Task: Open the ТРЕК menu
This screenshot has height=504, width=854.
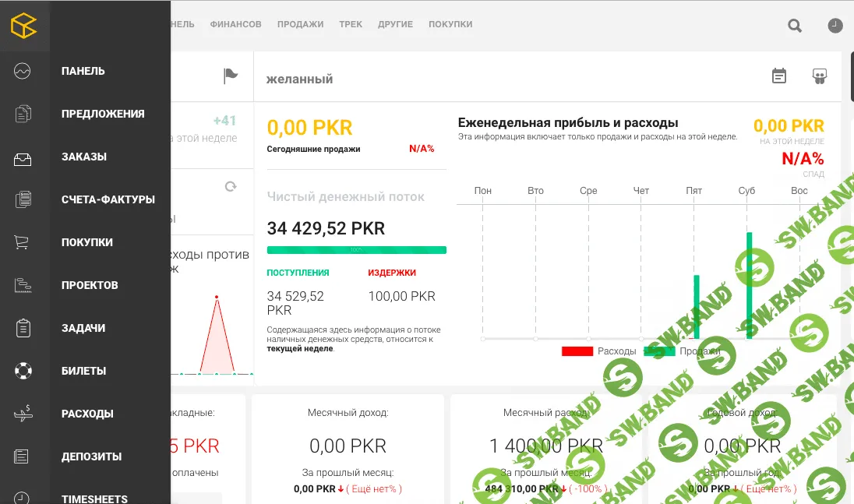Action: (351, 24)
